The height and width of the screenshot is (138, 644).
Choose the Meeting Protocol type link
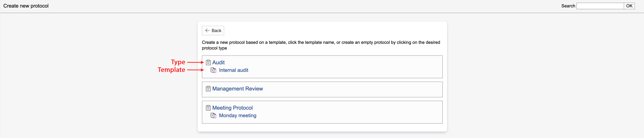pos(232,108)
